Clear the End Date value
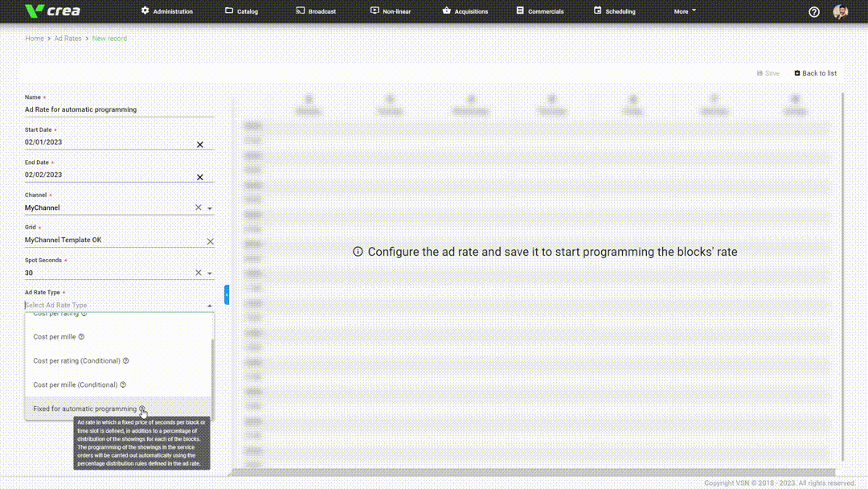 click(200, 177)
